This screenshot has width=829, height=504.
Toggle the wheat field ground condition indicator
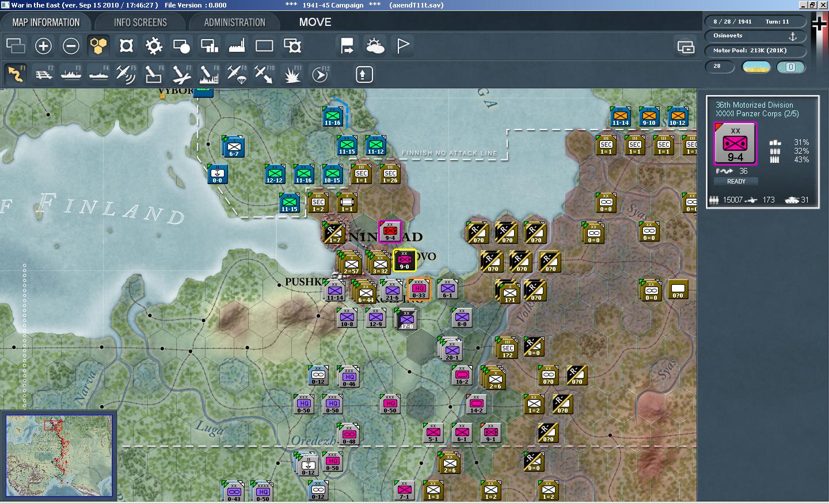756,67
